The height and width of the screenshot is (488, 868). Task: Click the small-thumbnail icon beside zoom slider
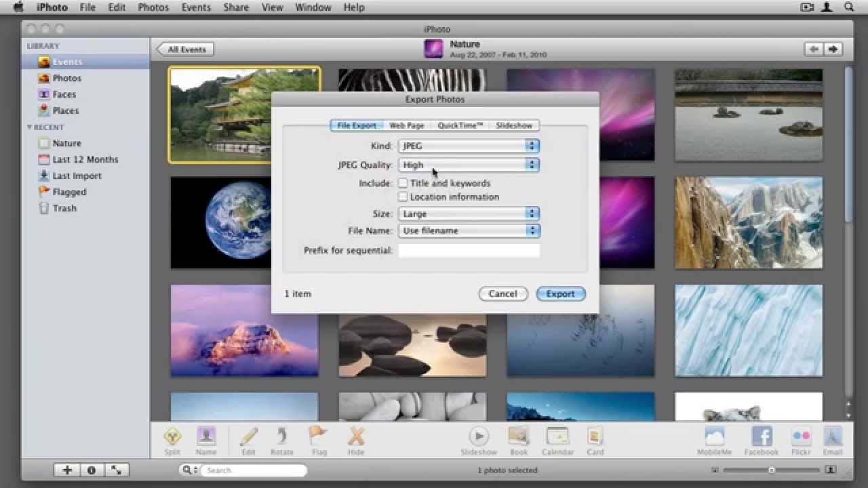pos(715,470)
